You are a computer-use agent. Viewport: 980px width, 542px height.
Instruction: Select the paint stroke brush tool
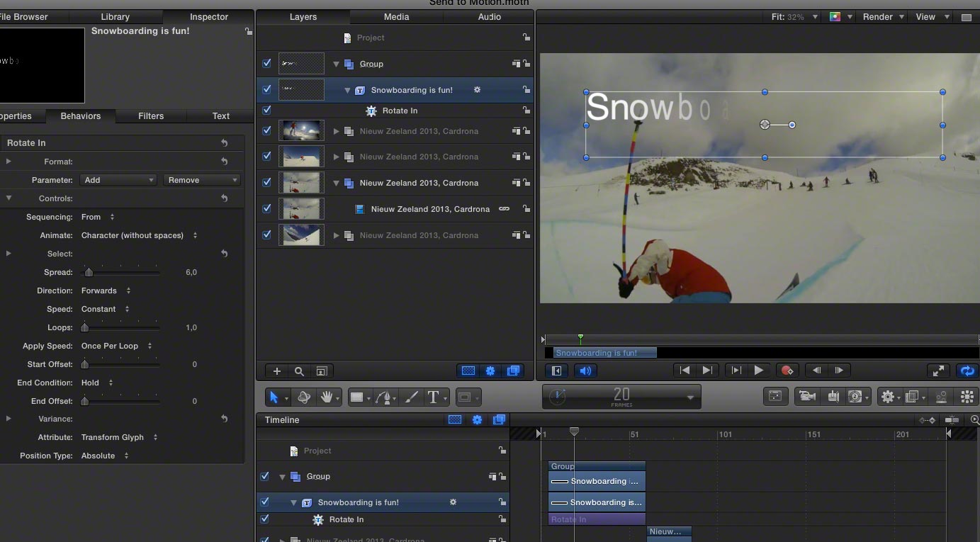coord(412,397)
